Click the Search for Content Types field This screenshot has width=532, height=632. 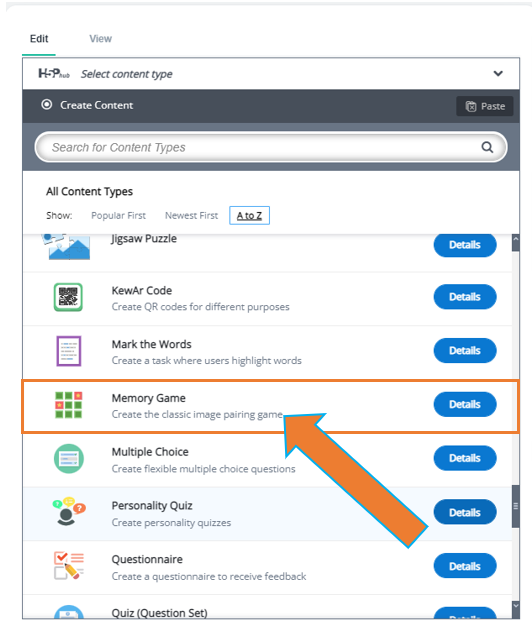click(x=271, y=147)
